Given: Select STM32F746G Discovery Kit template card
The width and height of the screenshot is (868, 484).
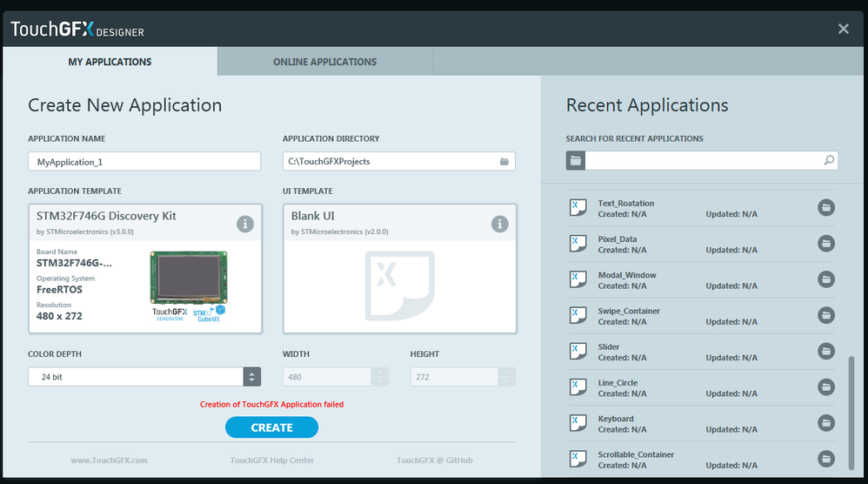Looking at the screenshot, I should tap(145, 269).
